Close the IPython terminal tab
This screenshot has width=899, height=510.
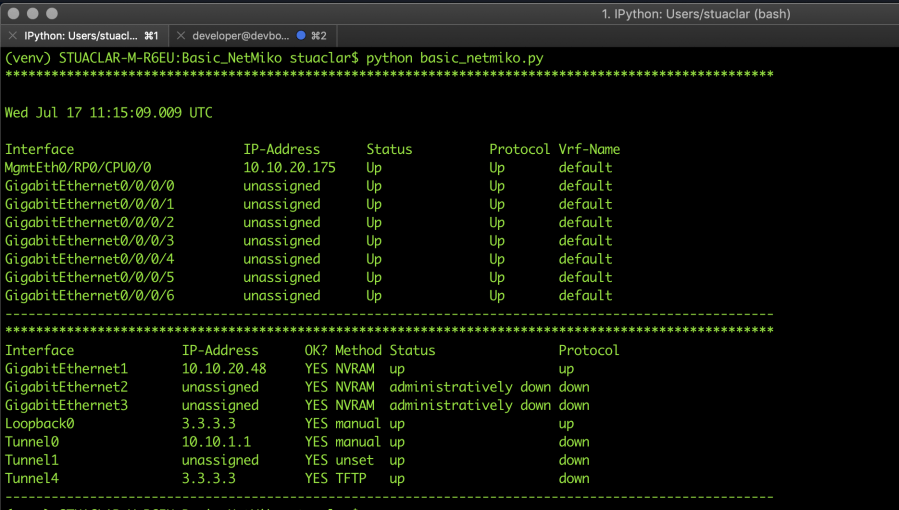click(x=13, y=35)
